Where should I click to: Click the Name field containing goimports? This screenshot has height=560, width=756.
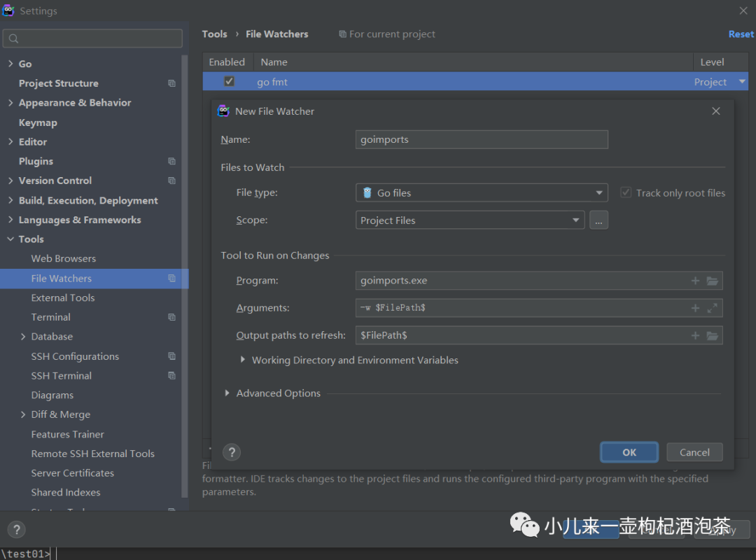click(482, 139)
